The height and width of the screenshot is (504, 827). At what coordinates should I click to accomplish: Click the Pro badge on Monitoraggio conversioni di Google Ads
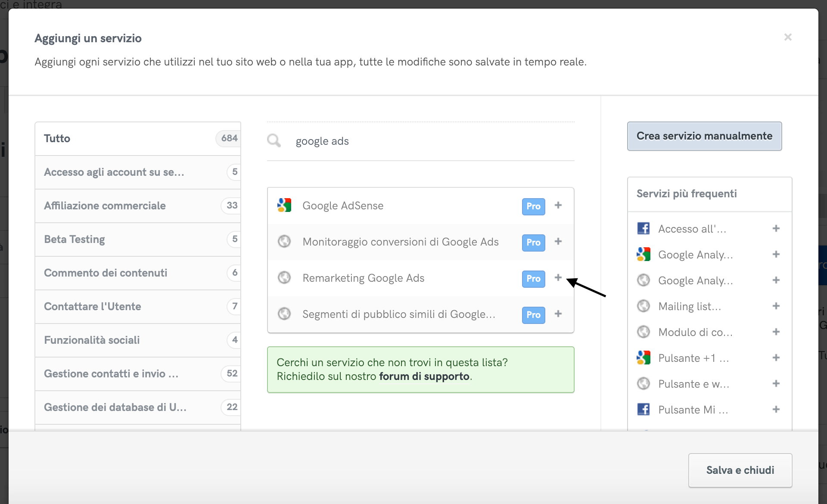click(x=533, y=243)
